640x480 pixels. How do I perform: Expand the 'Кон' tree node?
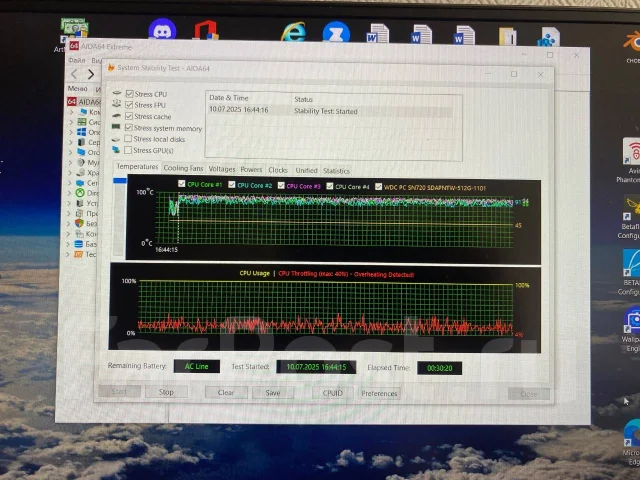tap(69, 233)
